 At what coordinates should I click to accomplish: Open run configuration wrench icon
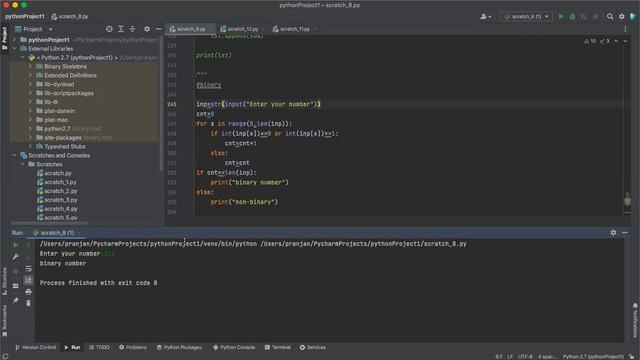tap(16, 256)
